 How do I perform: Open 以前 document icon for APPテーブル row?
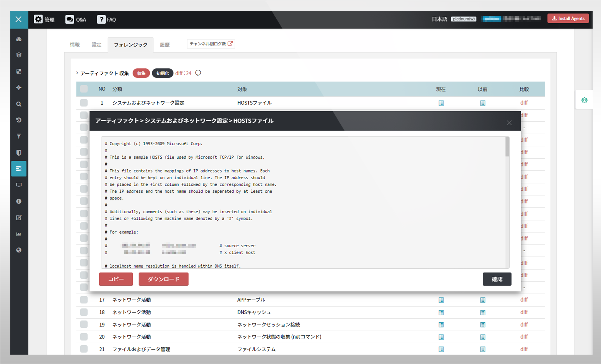coord(483,300)
